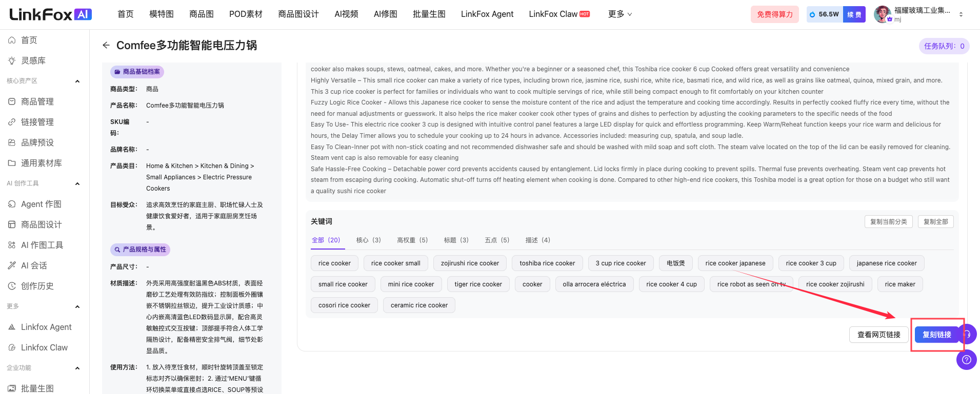Image resolution: width=980 pixels, height=394 pixels.
Task: Click the Linkfox Claw sidebar icon
Action: pos(12,347)
